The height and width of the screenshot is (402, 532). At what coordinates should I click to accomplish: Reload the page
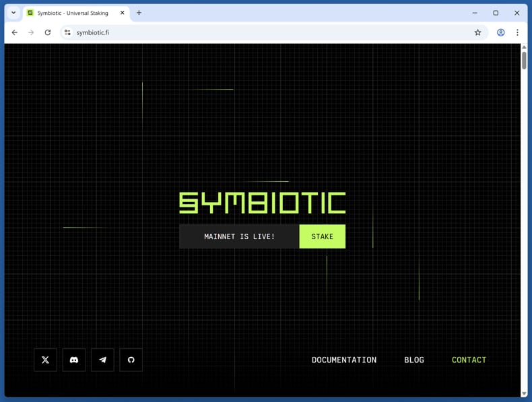(x=48, y=32)
